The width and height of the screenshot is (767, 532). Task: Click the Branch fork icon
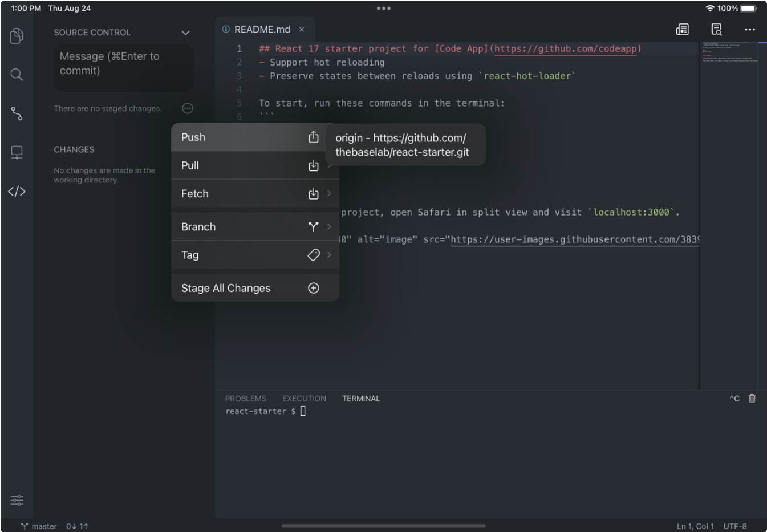[313, 226]
